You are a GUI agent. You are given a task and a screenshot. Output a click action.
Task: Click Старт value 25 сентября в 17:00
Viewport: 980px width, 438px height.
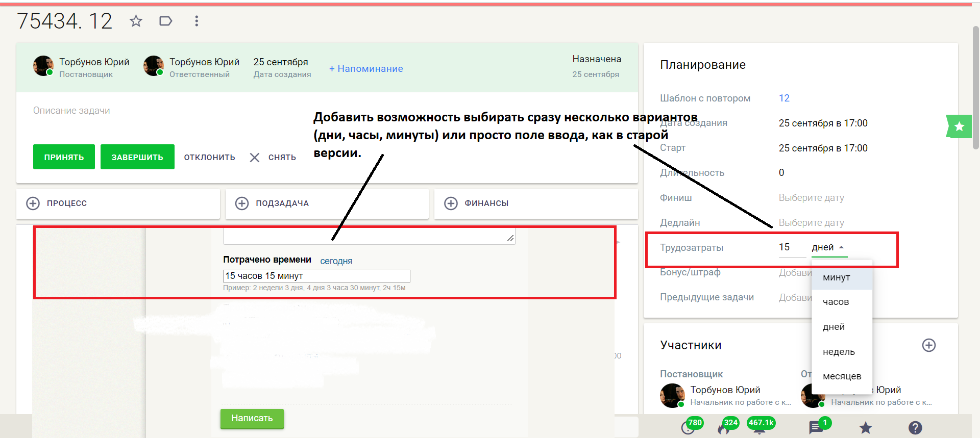tap(823, 148)
